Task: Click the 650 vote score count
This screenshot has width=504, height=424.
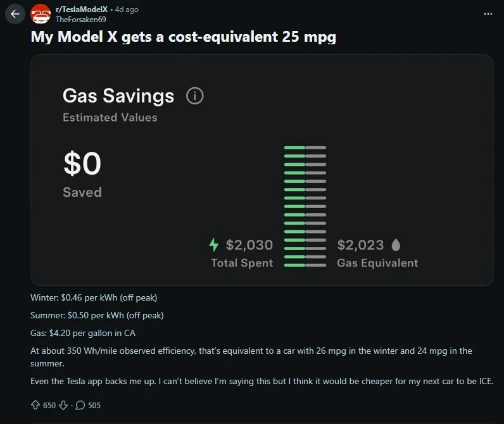Action: click(x=49, y=405)
